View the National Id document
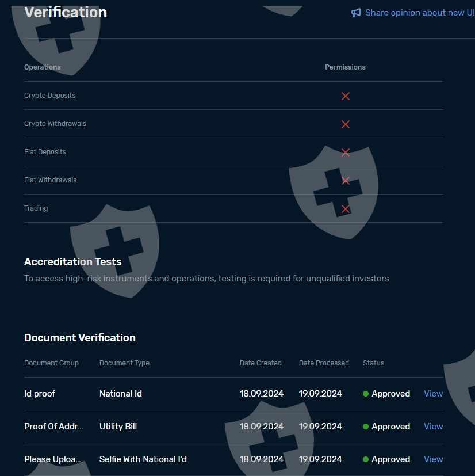 click(433, 394)
